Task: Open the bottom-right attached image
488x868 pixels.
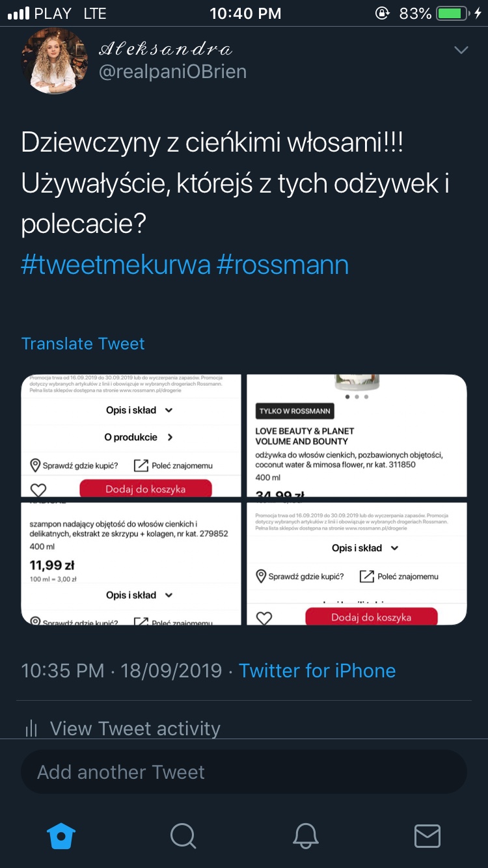Action: coord(357,563)
